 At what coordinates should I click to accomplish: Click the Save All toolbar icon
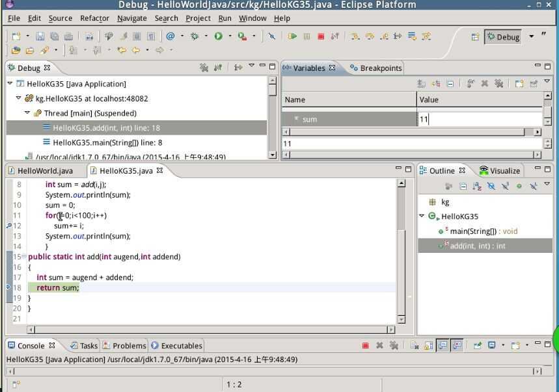tap(54, 36)
